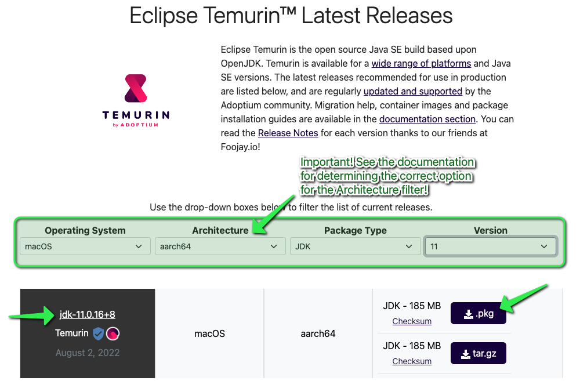The height and width of the screenshot is (392, 580).
Task: Click the pink circular badge beside Temurin
Action: point(113,333)
